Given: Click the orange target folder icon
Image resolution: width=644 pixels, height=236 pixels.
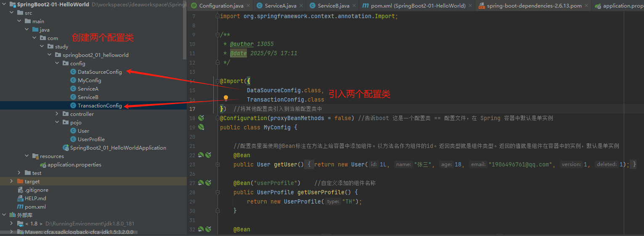Looking at the screenshot, I should (20, 181).
